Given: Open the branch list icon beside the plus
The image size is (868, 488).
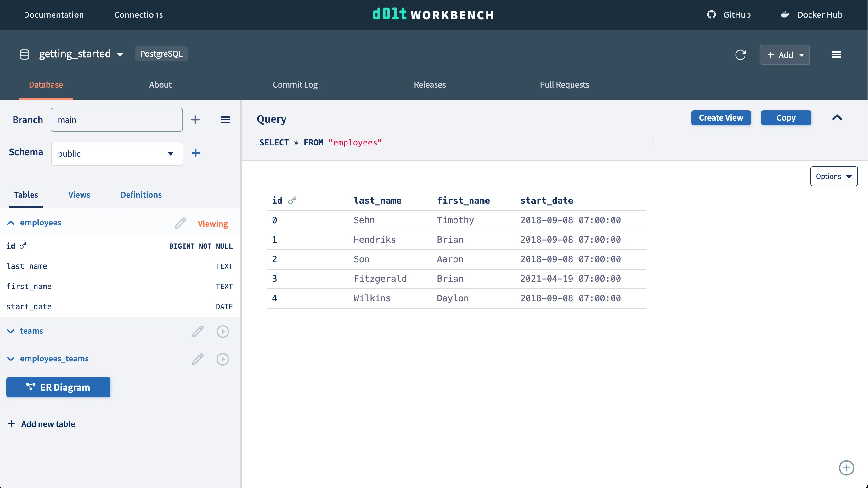Looking at the screenshot, I should click(225, 119).
